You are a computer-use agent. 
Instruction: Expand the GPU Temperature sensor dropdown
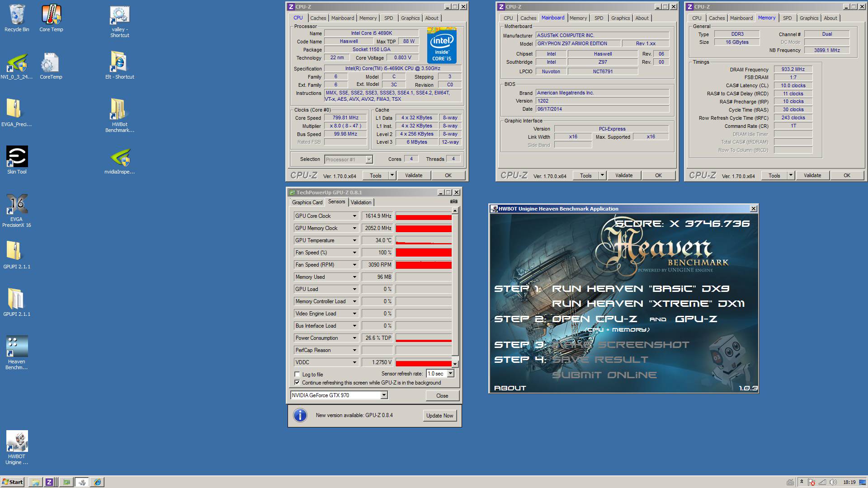354,240
